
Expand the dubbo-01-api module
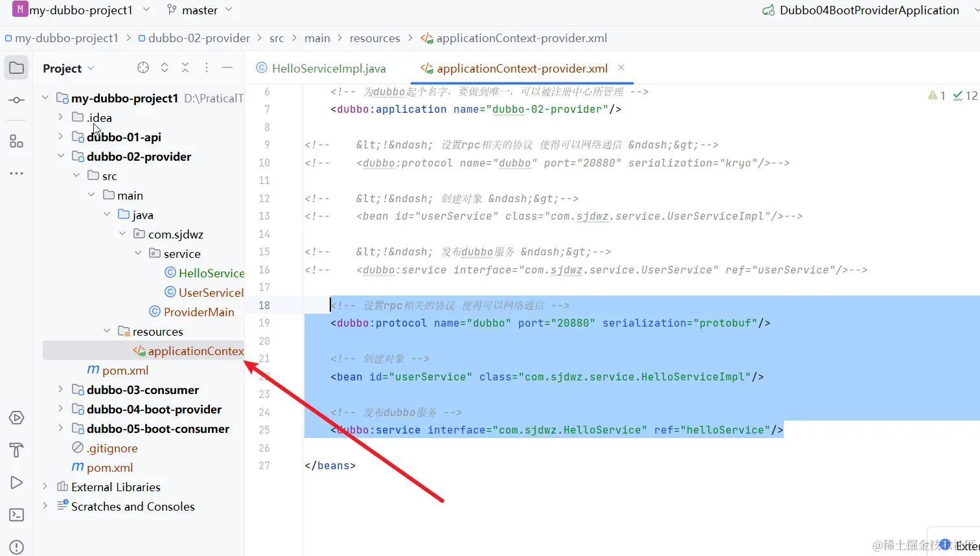[61, 137]
